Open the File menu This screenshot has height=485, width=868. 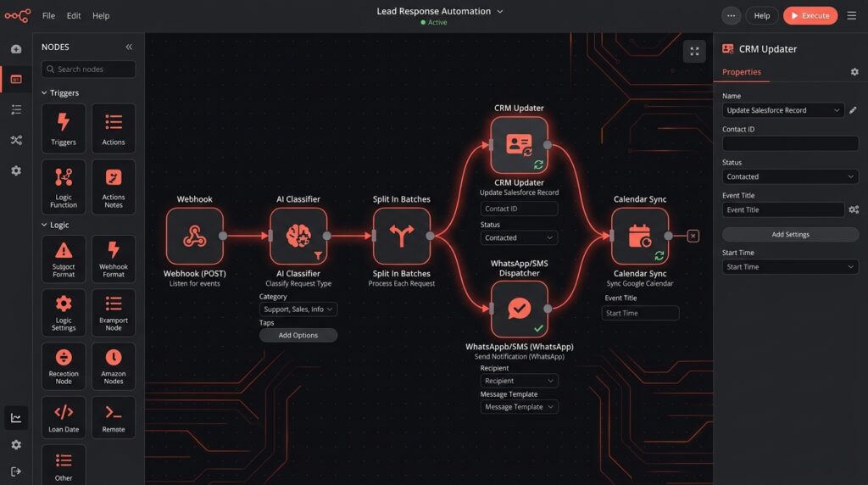click(48, 15)
